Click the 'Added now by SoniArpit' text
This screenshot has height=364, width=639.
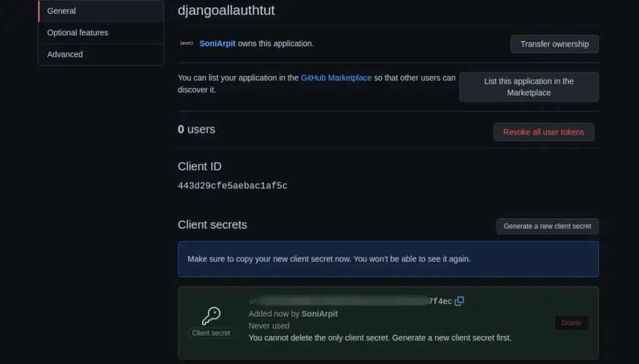coord(293,314)
